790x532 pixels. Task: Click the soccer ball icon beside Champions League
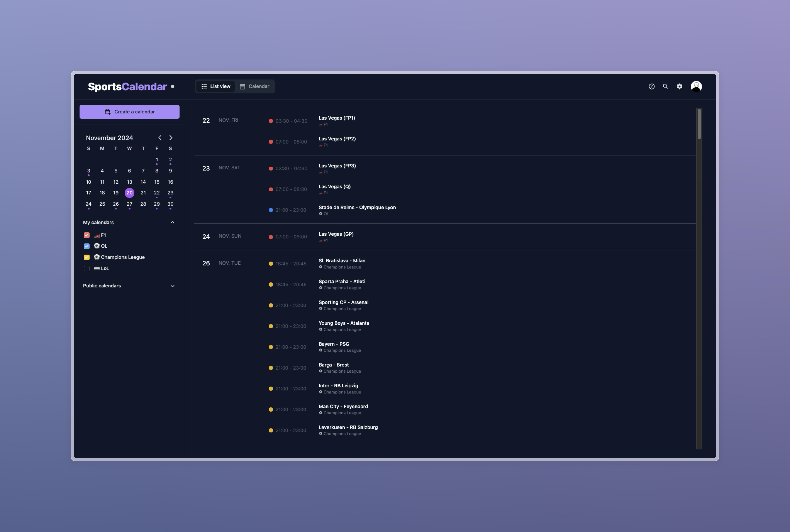[x=97, y=257]
